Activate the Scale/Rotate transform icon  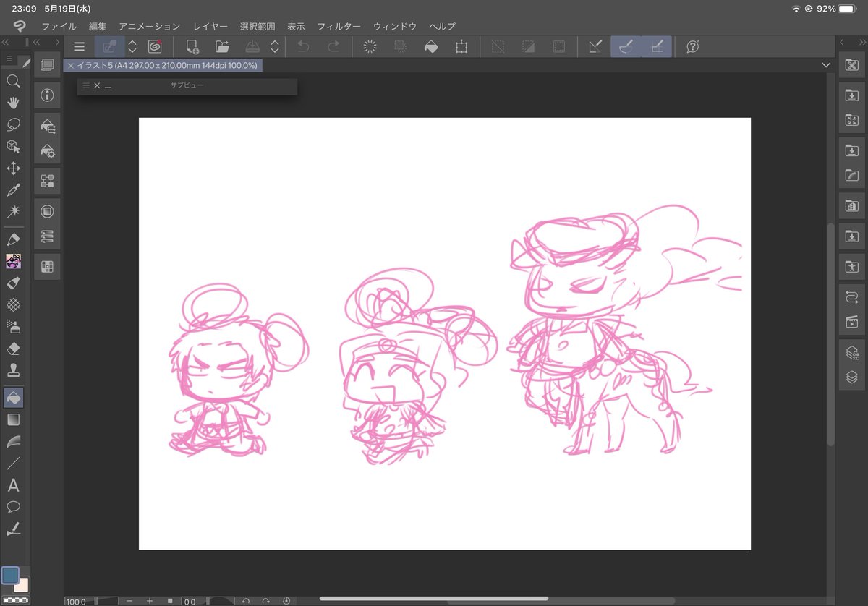[461, 46]
